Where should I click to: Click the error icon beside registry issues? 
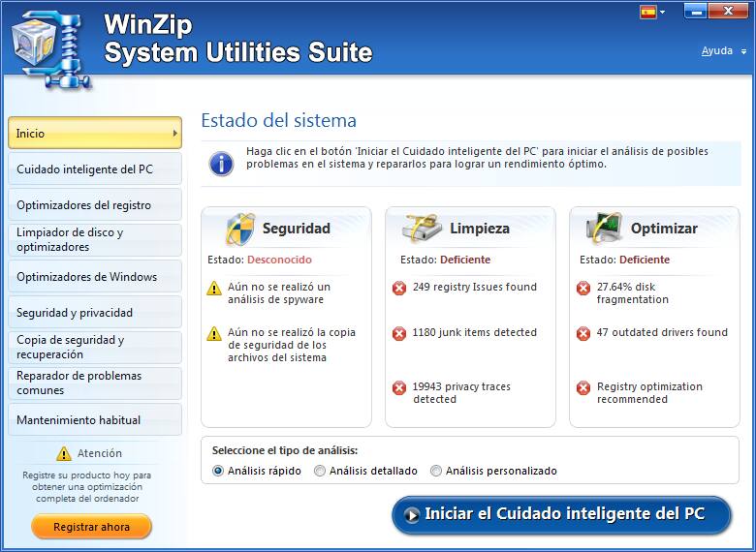tap(399, 289)
